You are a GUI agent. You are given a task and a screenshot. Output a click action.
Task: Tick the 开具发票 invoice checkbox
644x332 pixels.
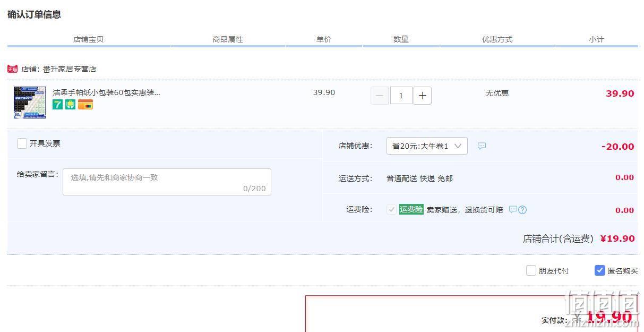[x=22, y=143]
